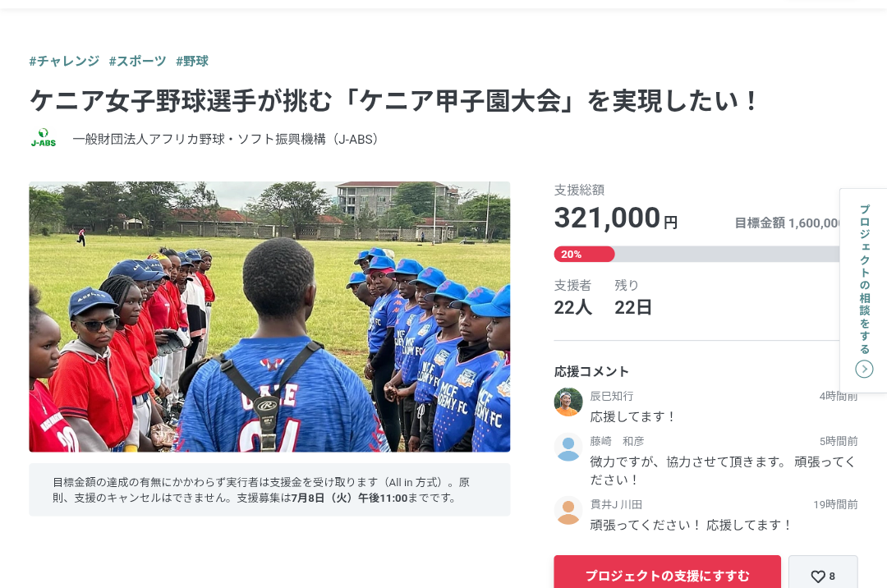
Task: Click the 20% funding progress bar
Action: [697, 255]
